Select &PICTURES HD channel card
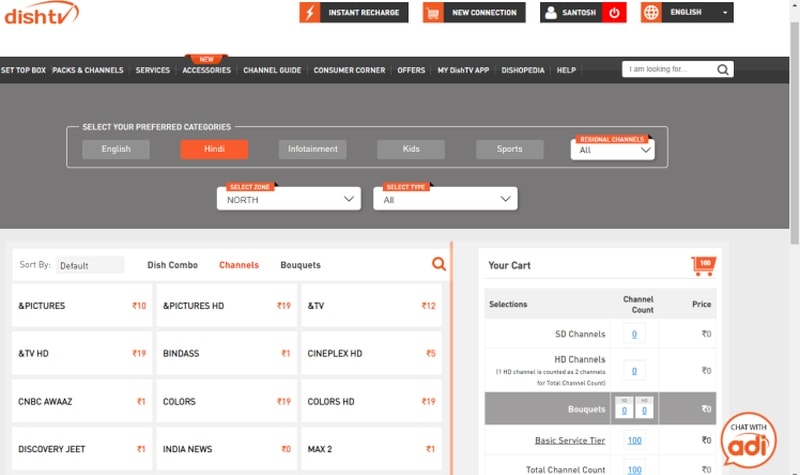 point(227,306)
